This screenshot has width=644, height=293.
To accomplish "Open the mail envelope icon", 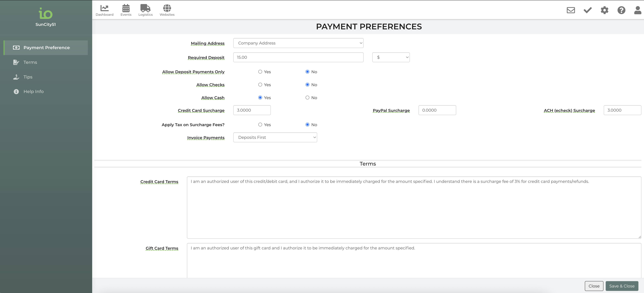I will coord(570,10).
